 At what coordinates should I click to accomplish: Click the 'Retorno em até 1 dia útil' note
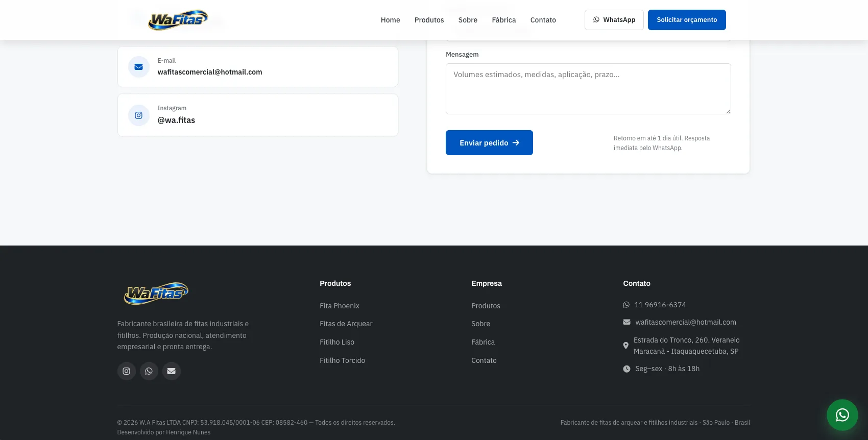point(662,143)
